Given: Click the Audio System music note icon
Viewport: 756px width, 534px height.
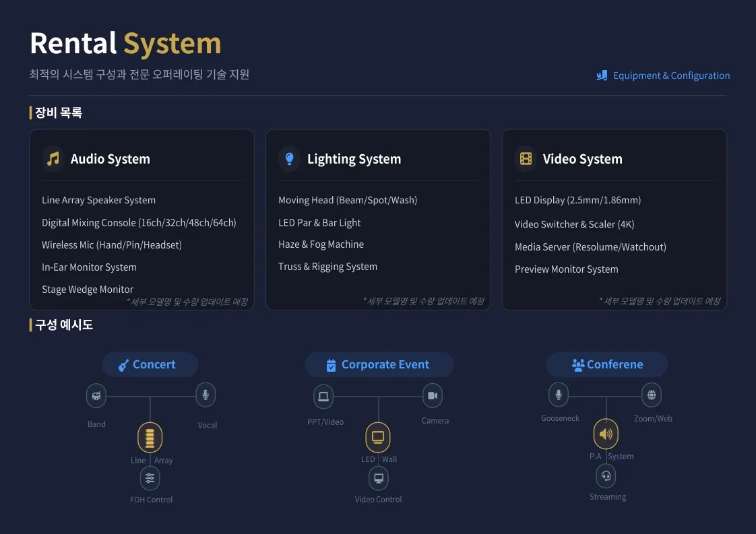Looking at the screenshot, I should pos(53,158).
